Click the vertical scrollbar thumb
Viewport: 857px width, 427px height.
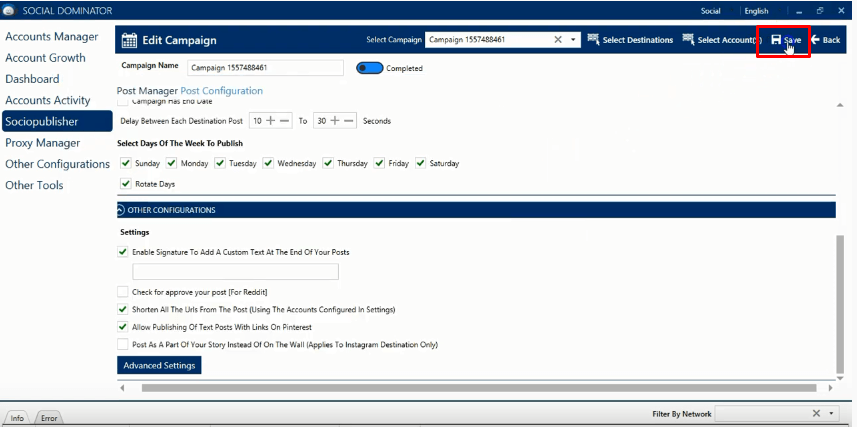(840, 303)
